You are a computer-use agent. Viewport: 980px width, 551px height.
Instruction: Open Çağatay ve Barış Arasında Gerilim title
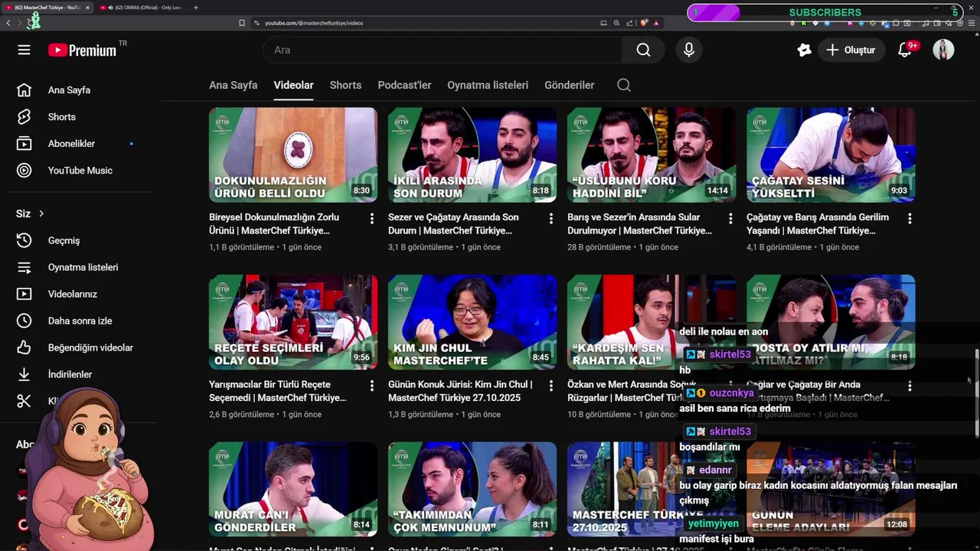818,223
